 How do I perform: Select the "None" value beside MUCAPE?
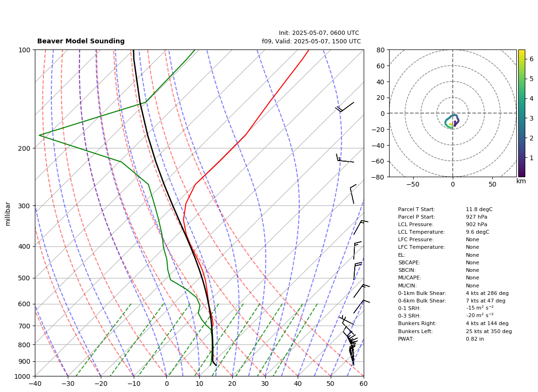tap(473, 278)
